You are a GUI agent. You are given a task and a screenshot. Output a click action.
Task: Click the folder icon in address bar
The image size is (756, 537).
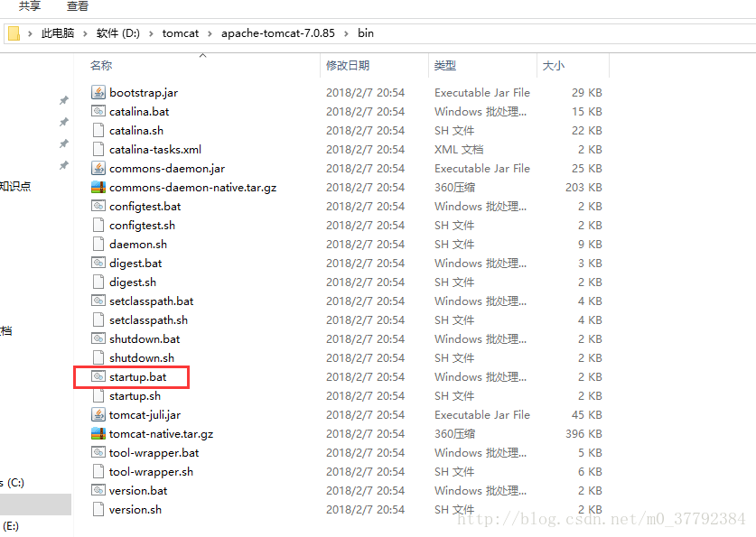point(14,33)
